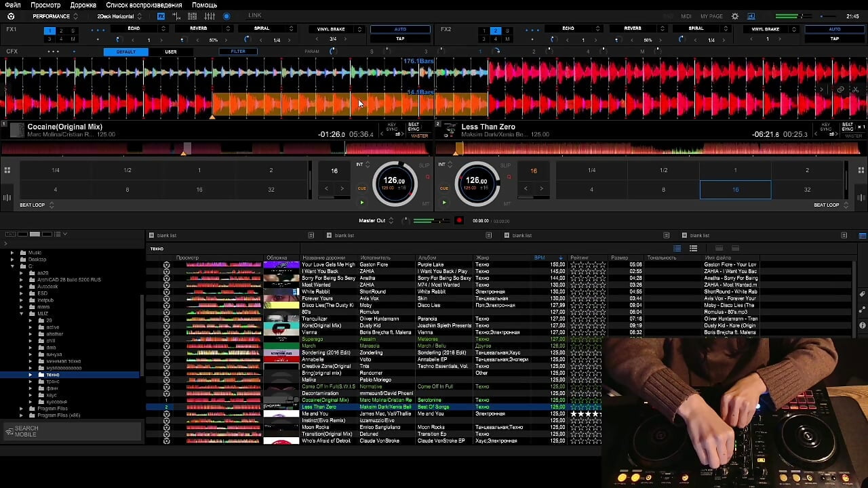Image resolution: width=868 pixels, height=488 pixels.
Task: Open the ECHO effect selector on FX1
Action: (133, 28)
